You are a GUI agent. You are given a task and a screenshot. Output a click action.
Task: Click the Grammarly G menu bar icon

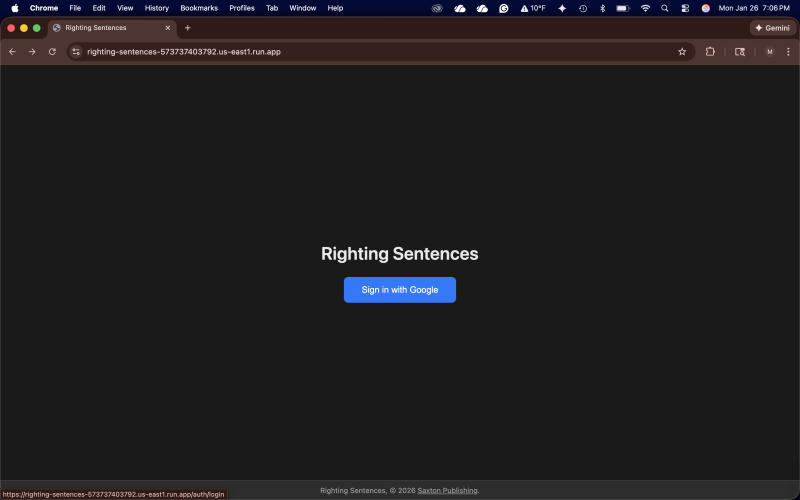(x=504, y=8)
